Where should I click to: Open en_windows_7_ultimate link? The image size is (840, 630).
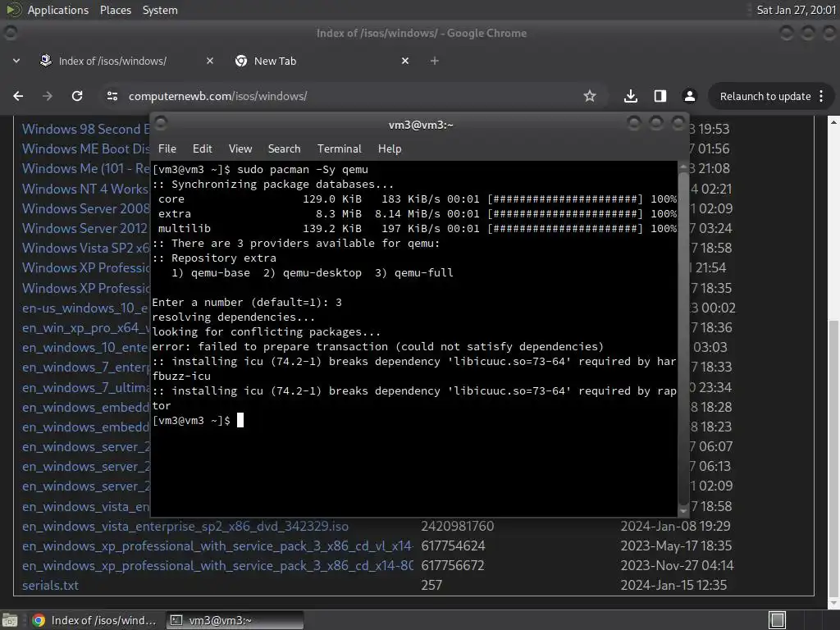(x=85, y=387)
